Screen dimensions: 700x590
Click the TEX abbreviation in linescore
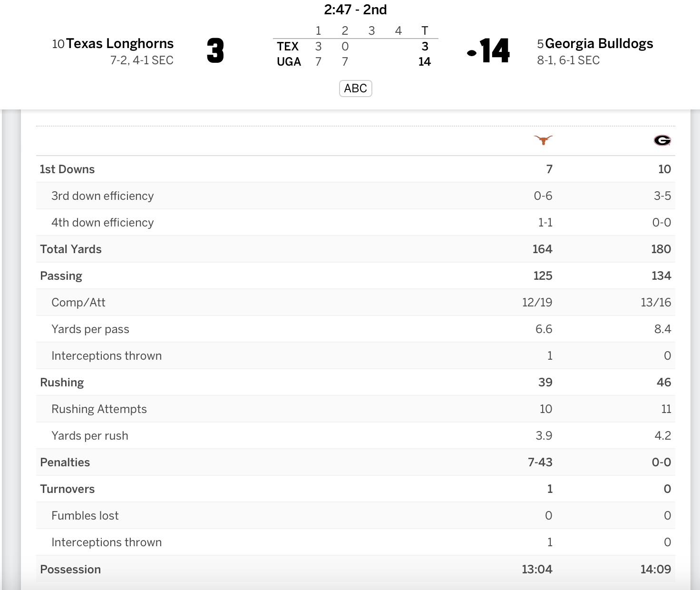(x=288, y=47)
